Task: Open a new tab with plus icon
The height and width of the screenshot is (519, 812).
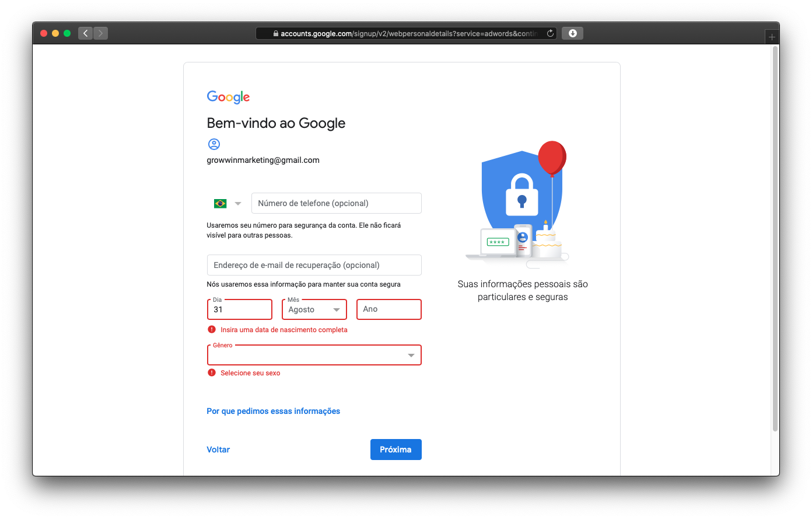Action: pos(772,37)
